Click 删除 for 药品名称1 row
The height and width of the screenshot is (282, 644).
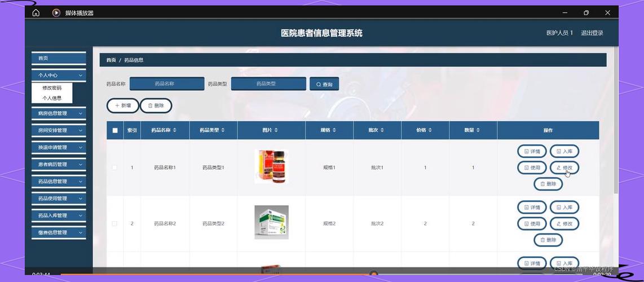[548, 184]
